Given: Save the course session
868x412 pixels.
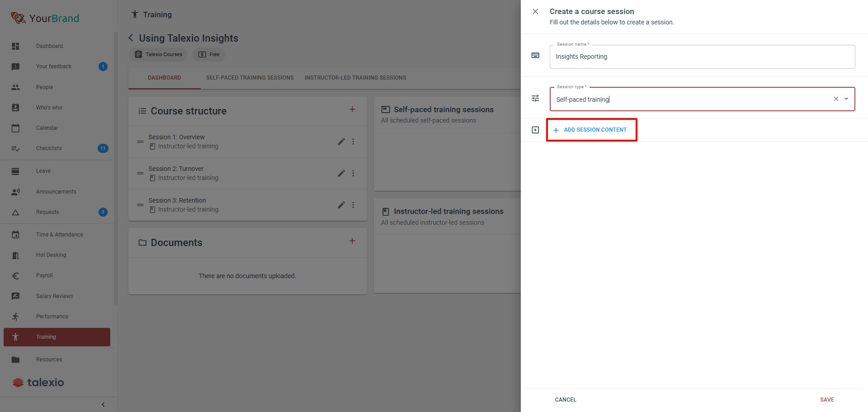Looking at the screenshot, I should [x=827, y=400].
